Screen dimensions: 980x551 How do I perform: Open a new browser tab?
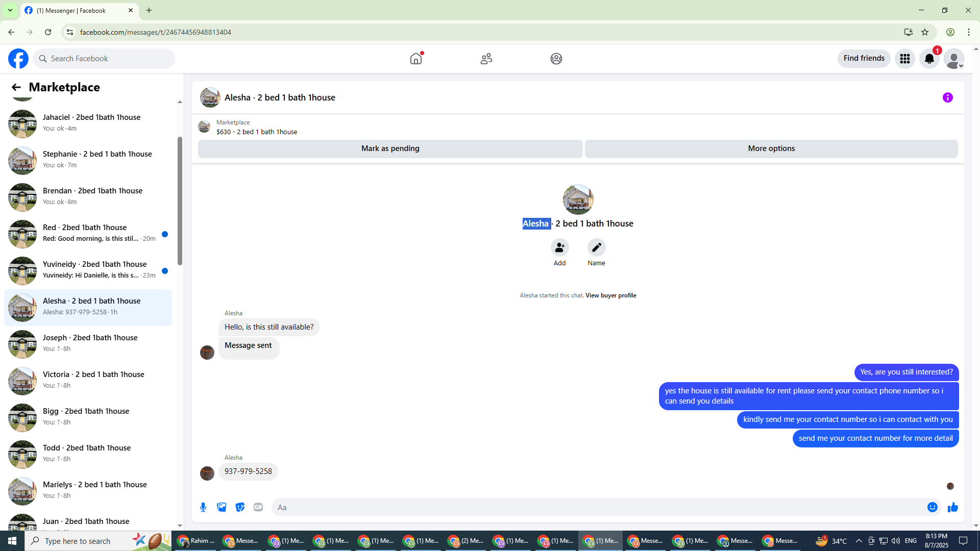[x=149, y=10]
